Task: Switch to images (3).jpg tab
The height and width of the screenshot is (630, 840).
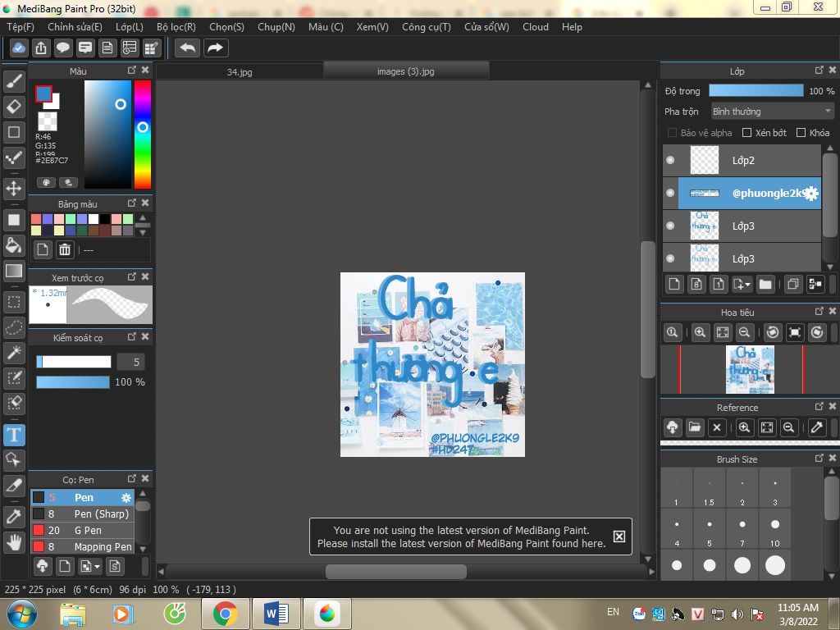Action: (x=406, y=71)
